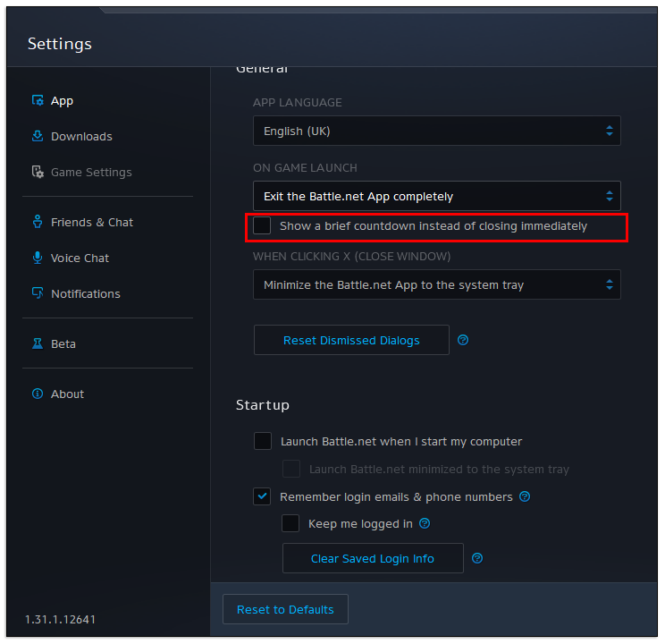The height and width of the screenshot is (644, 665).
Task: Click the APP LANGUAGE label
Action: pyautogui.click(x=298, y=102)
